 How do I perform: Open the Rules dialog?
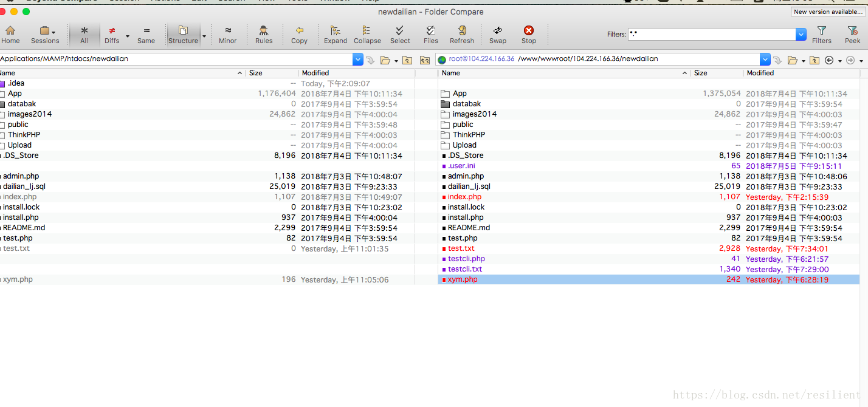(264, 35)
